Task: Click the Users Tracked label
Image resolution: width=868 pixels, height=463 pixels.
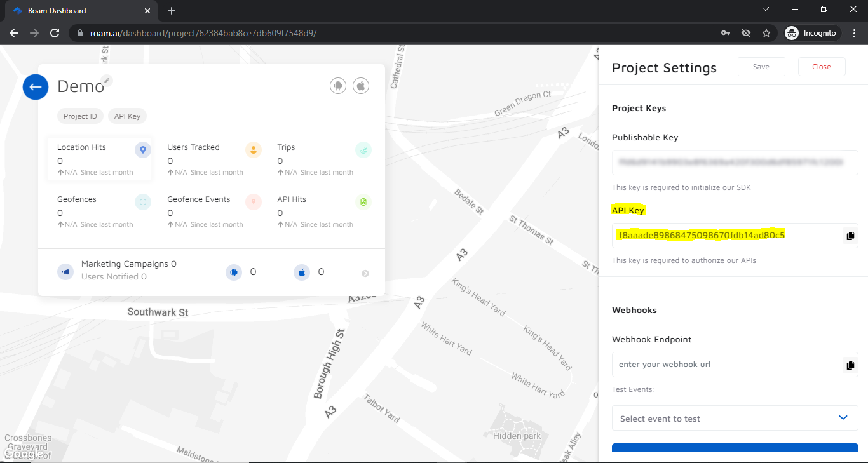Action: coord(193,147)
